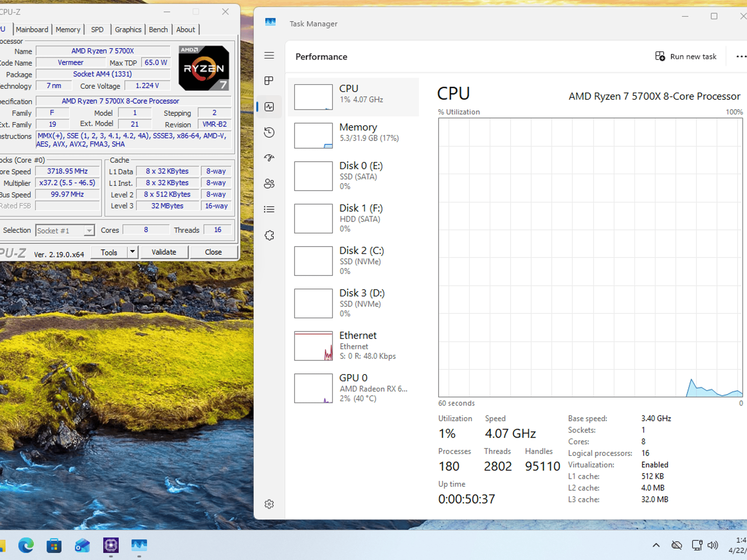Open the Processes page icon in Task Manager

pyautogui.click(x=269, y=81)
